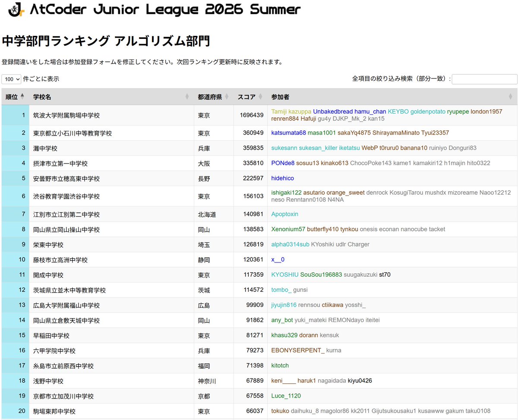518x420 pixels.
Task: Select school name 筑波大学附属駒場中学校
Action: [x=66, y=115]
